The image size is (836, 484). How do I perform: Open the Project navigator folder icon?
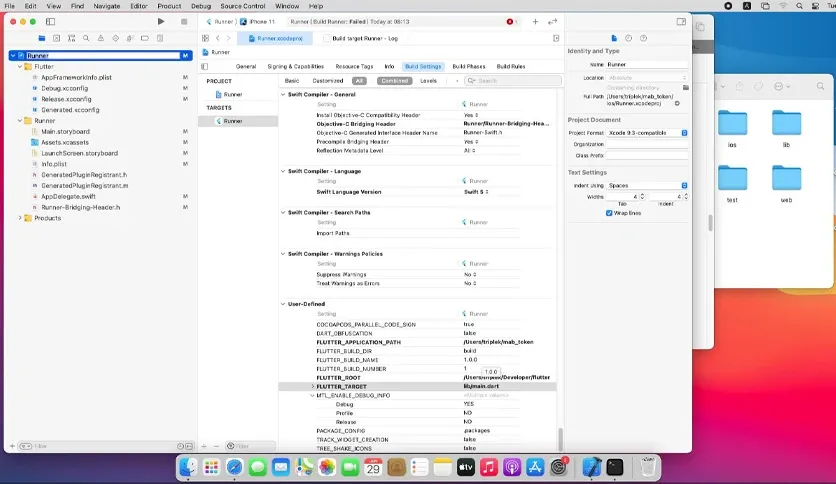(x=42, y=38)
